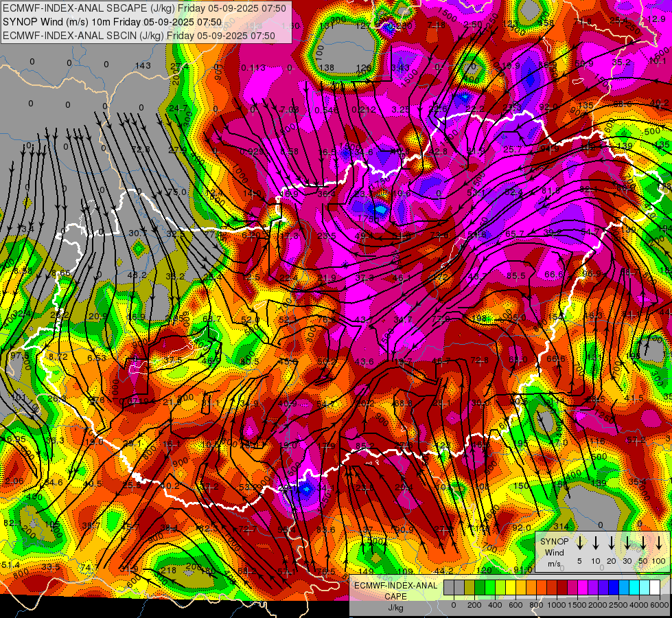Click the SYNOP Wind 10m title line
This screenshot has height=618, width=672.
click(x=113, y=22)
